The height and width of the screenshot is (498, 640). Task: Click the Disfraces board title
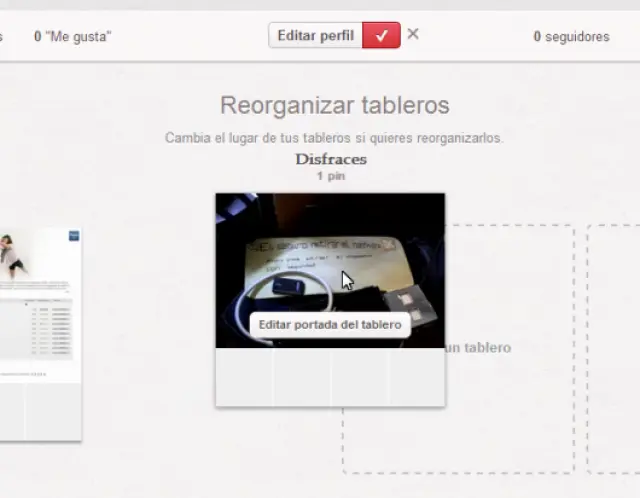[331, 159]
